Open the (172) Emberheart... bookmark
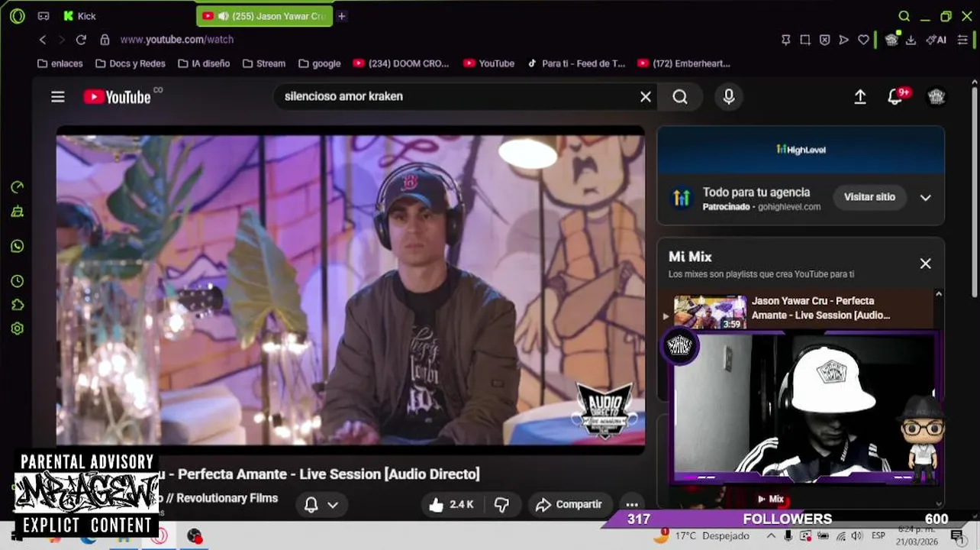This screenshot has width=980, height=550. [684, 63]
